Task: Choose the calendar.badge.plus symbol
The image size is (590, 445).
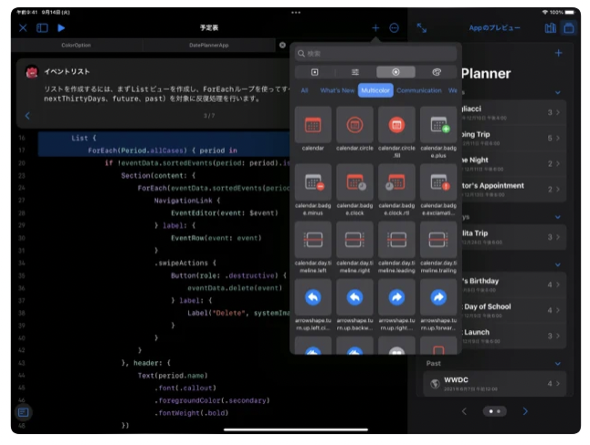Action: pos(438,125)
